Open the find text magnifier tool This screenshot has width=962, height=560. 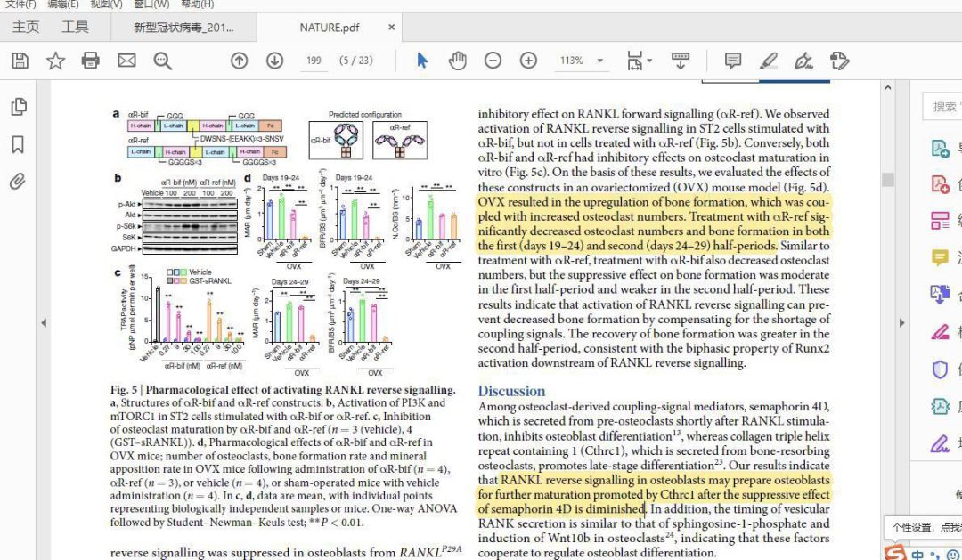click(162, 61)
